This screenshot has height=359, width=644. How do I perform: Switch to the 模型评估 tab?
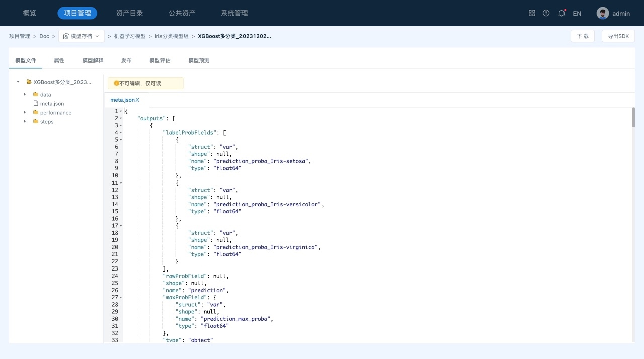(x=160, y=60)
